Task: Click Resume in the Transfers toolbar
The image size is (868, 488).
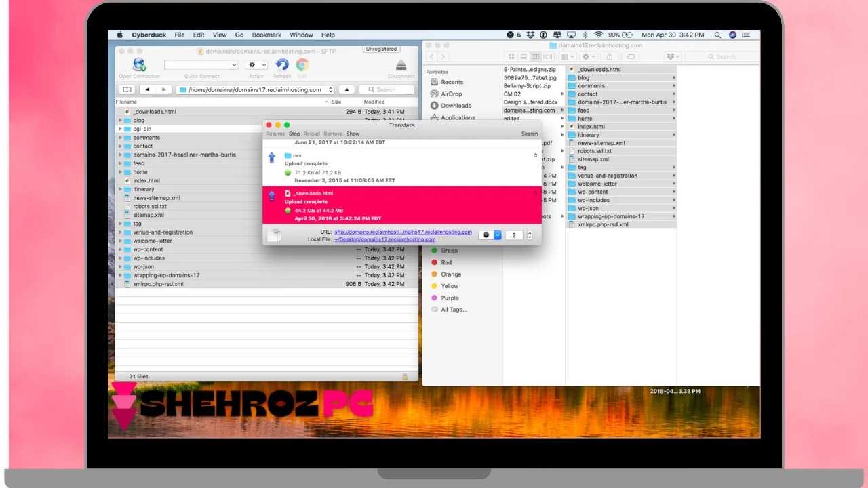Action: pyautogui.click(x=275, y=134)
